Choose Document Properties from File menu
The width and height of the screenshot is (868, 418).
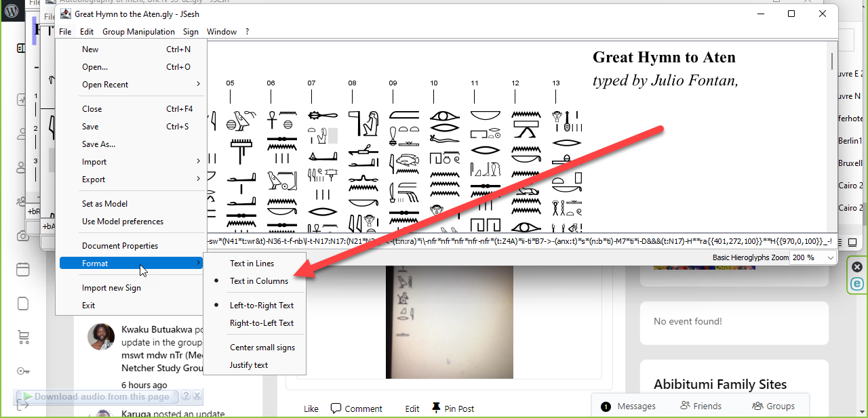pos(120,246)
